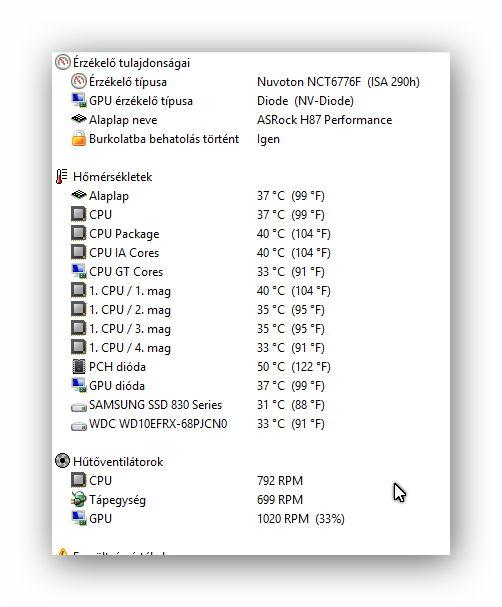Click the SAMSUNG SSD 830 drive icon
This screenshot has width=502, height=607.
click(x=79, y=407)
